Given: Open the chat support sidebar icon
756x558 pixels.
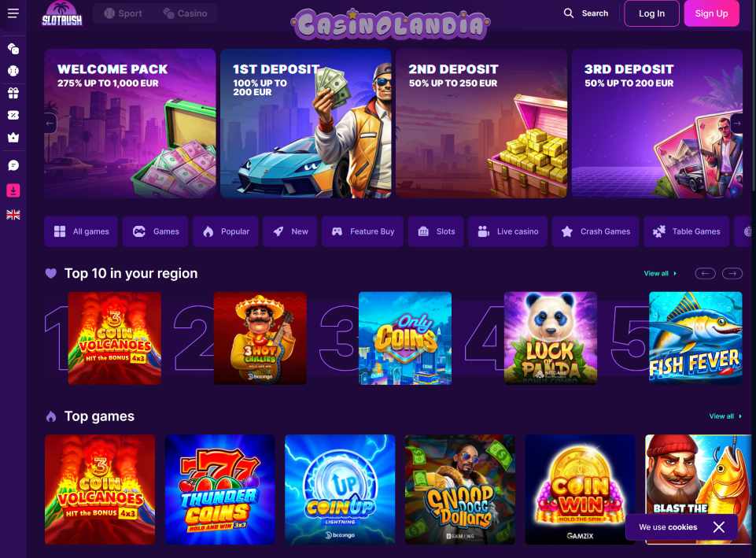Looking at the screenshot, I should click(13, 165).
